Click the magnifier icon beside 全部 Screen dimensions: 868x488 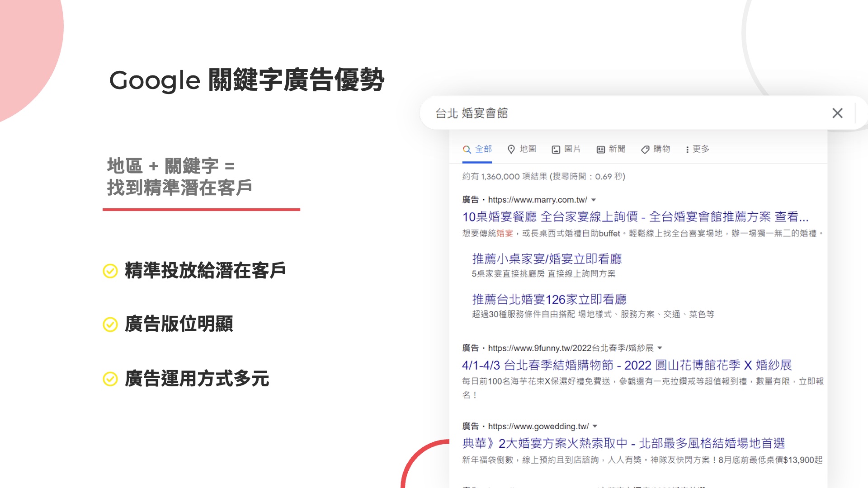tap(467, 150)
